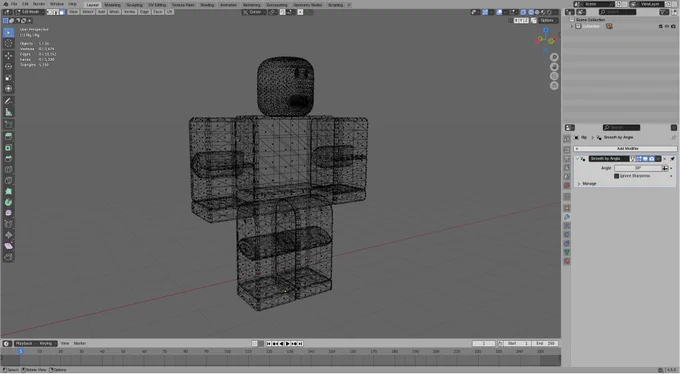Switch perspective/orthographic gizmo button

[x=554, y=86]
